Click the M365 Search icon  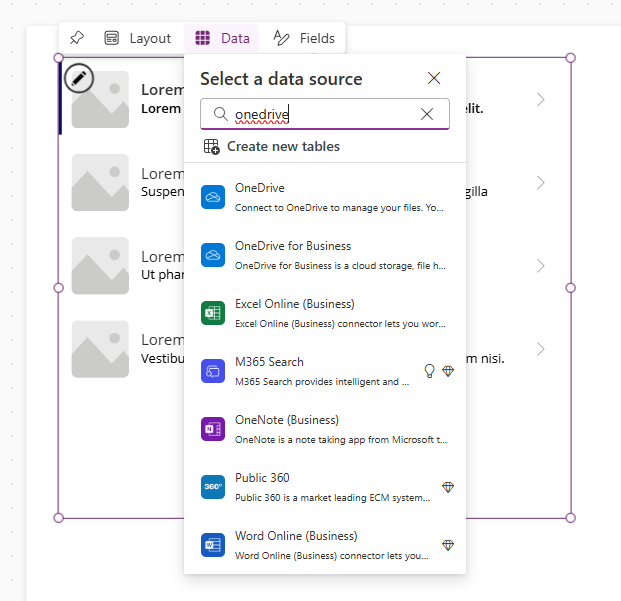pos(213,371)
